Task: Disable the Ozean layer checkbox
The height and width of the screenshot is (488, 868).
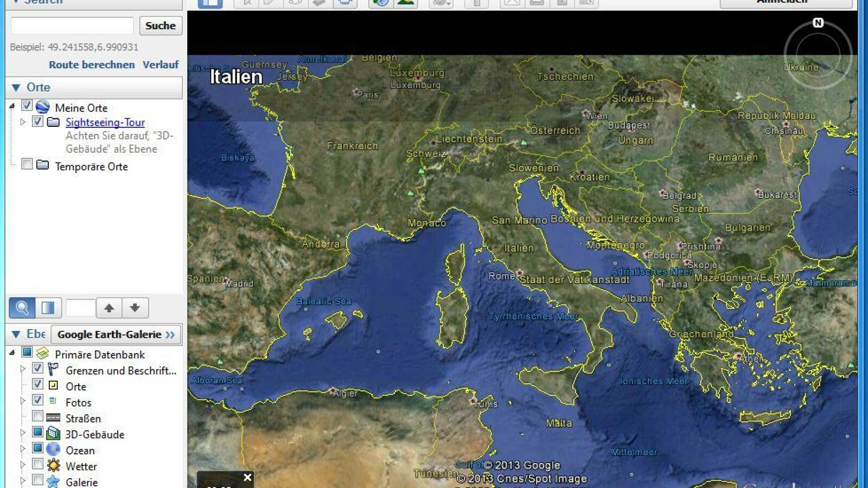Action: (x=38, y=450)
